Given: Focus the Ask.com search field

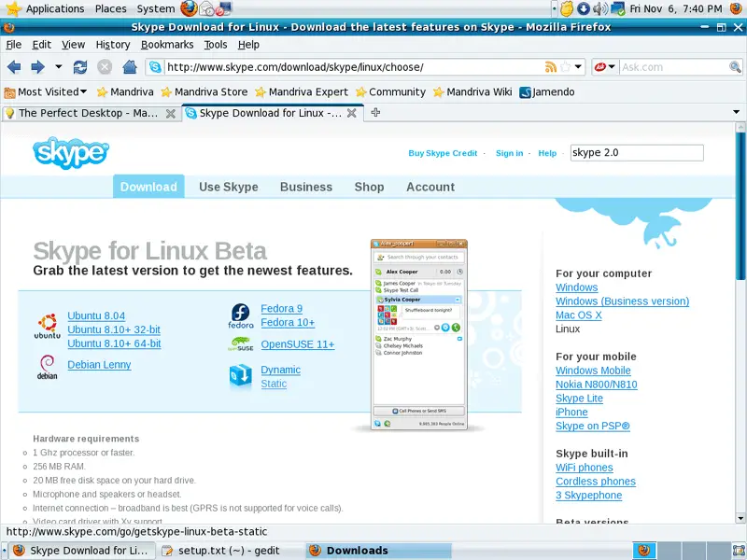Looking at the screenshot, I should 674,67.
